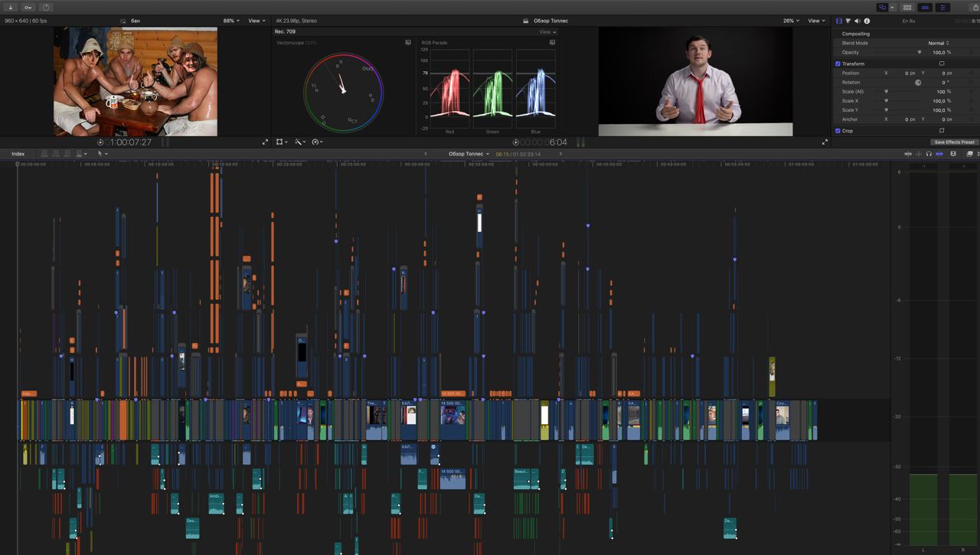
Task: Click the Browser layout icon in toolbar
Action: (x=883, y=7)
